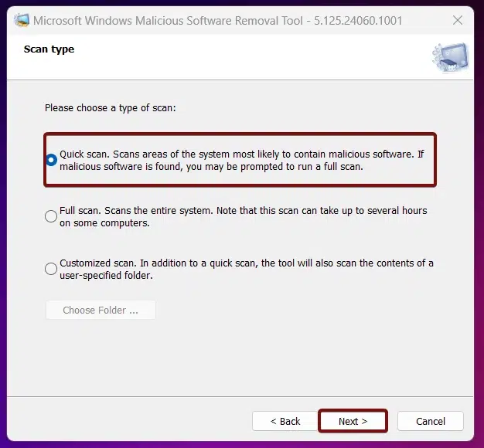Click the Customized scan description text
This screenshot has width=484, height=448.
pos(247,269)
